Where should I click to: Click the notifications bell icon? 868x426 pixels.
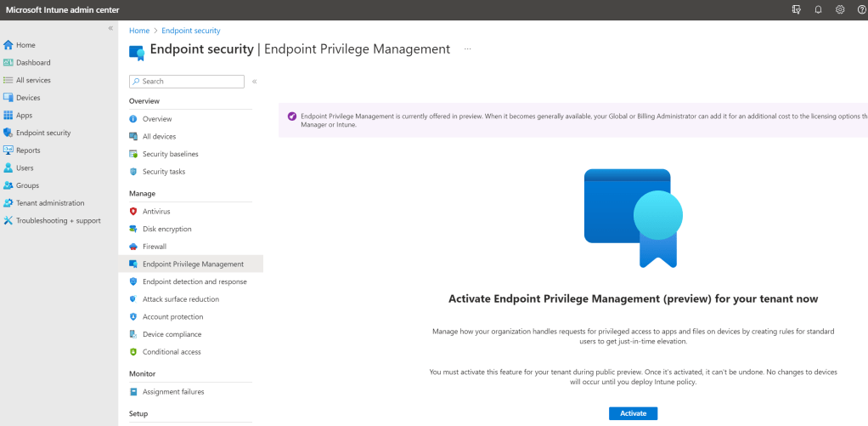(818, 9)
